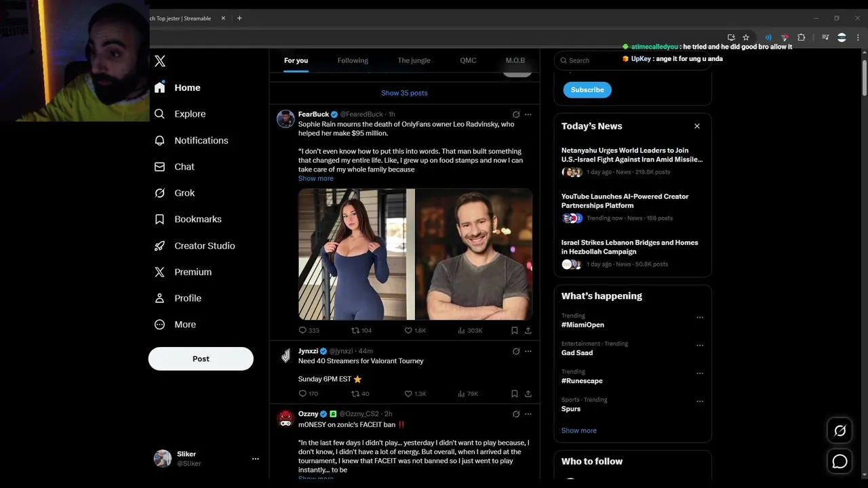
Task: Switch to the QMC tab
Action: (x=468, y=60)
